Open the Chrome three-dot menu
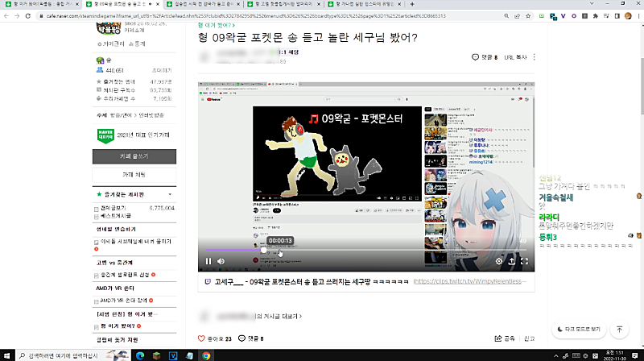 click(638, 16)
